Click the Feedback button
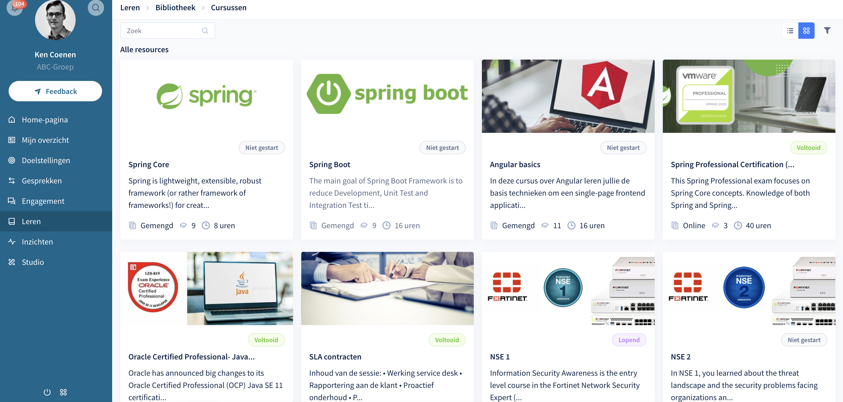 point(55,91)
